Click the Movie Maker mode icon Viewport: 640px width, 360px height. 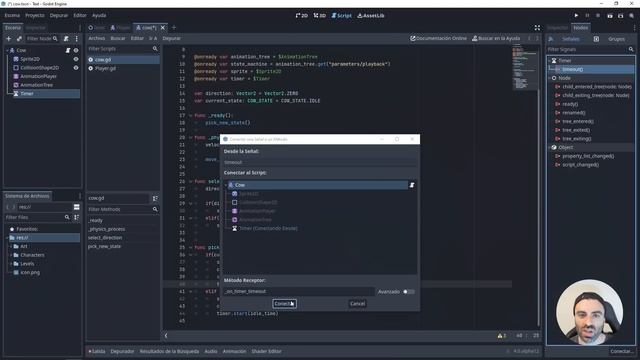pos(631,16)
